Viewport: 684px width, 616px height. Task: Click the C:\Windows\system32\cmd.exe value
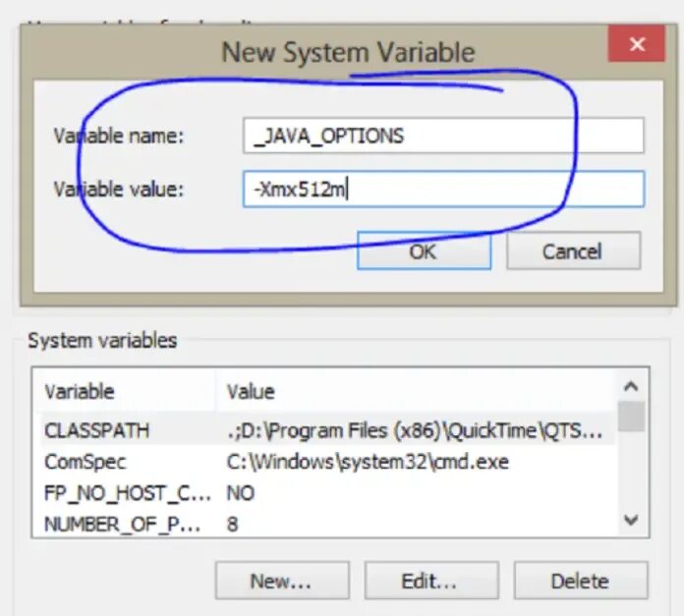click(x=368, y=462)
